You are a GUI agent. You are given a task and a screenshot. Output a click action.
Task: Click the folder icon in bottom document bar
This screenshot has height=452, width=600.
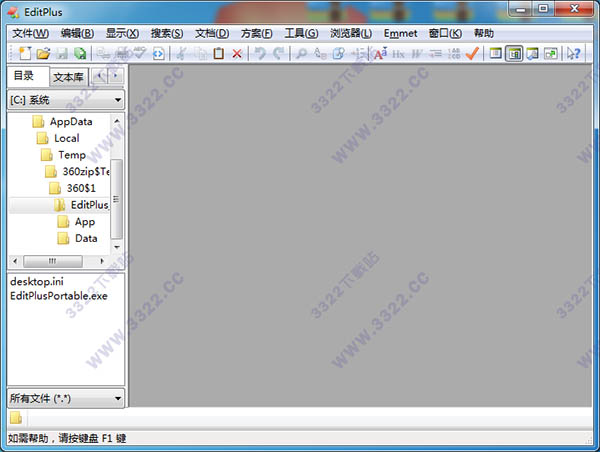[16, 418]
